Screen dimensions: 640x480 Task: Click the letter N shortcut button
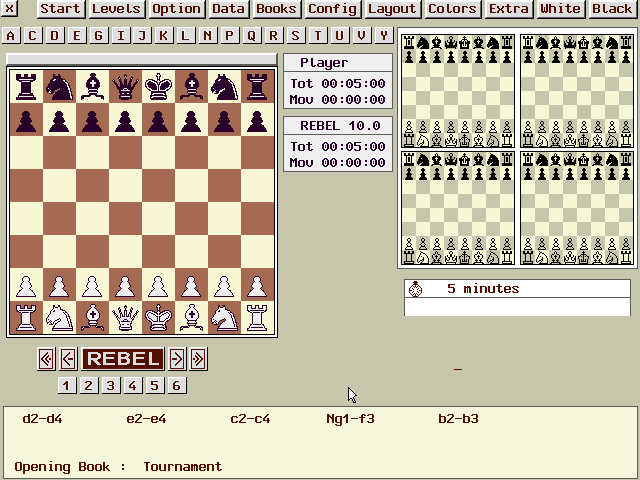[x=207, y=36]
